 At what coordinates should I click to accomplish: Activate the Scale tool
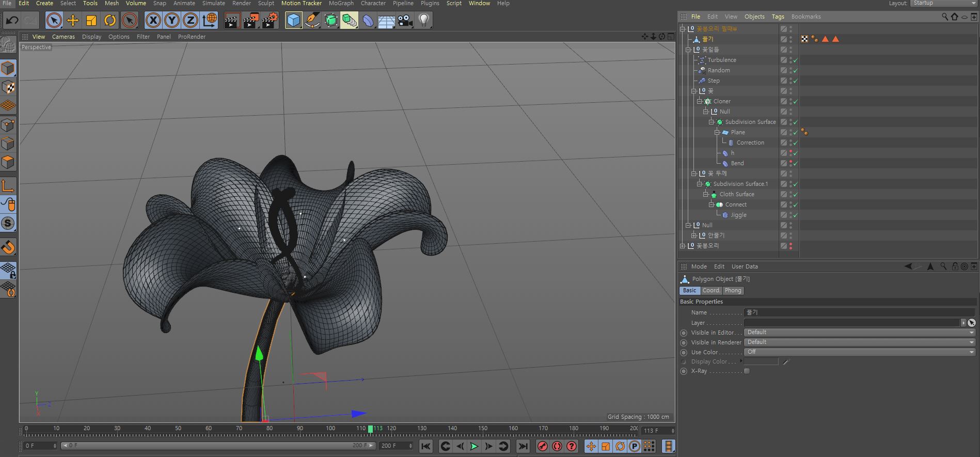pos(91,21)
